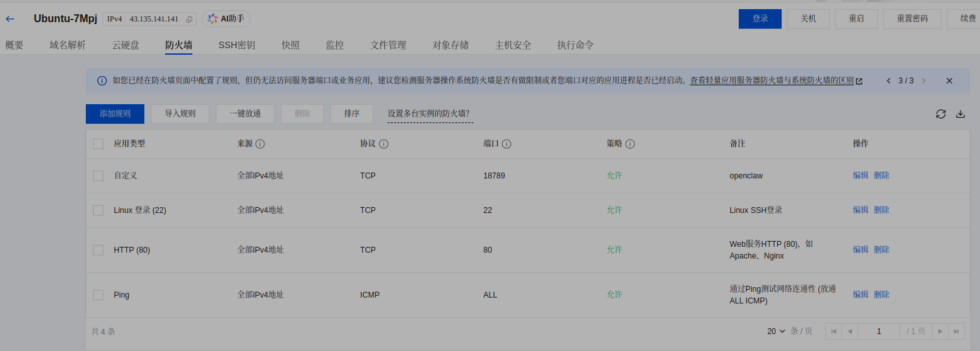Screen dimensions: 980x351
Task: Click the ICMP protocol cell
Action: click(370, 295)
